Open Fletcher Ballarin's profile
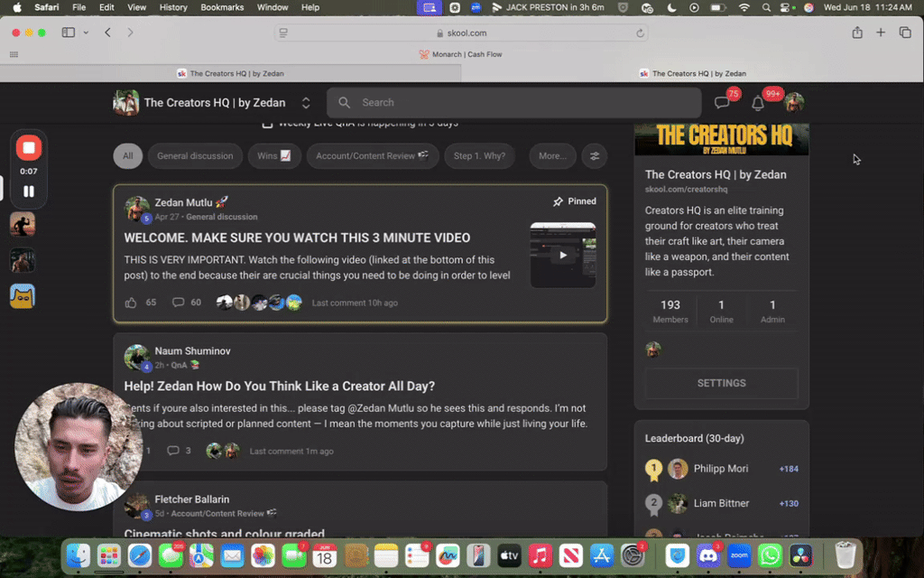Viewport: 924px width, 578px height. 191,499
